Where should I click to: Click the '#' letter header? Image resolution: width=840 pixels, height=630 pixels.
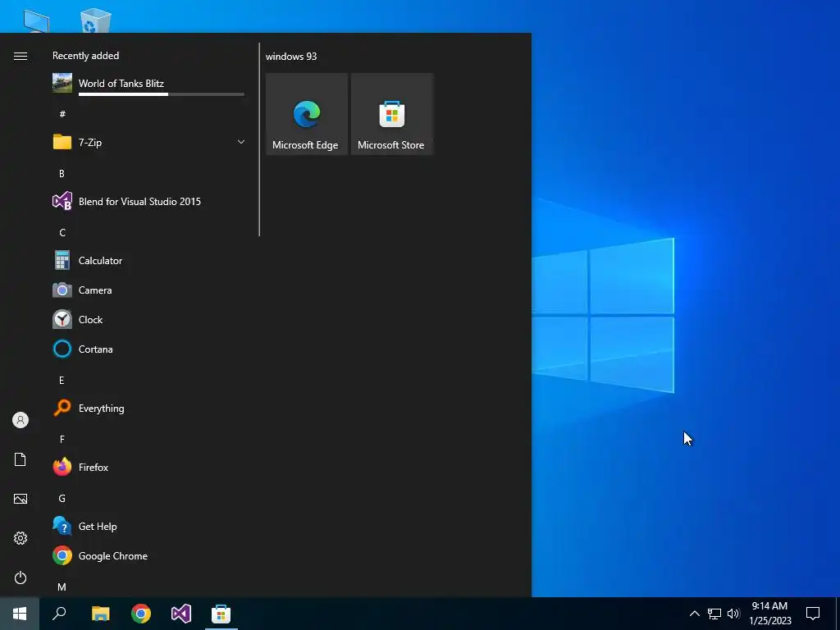click(62, 113)
